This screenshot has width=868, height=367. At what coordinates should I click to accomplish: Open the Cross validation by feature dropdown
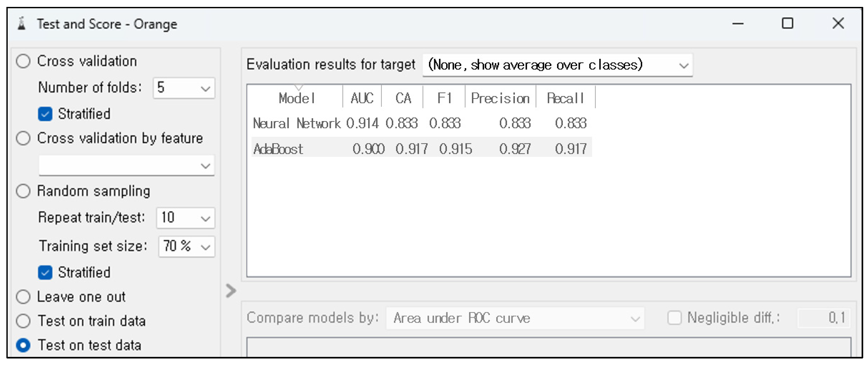[x=126, y=166]
